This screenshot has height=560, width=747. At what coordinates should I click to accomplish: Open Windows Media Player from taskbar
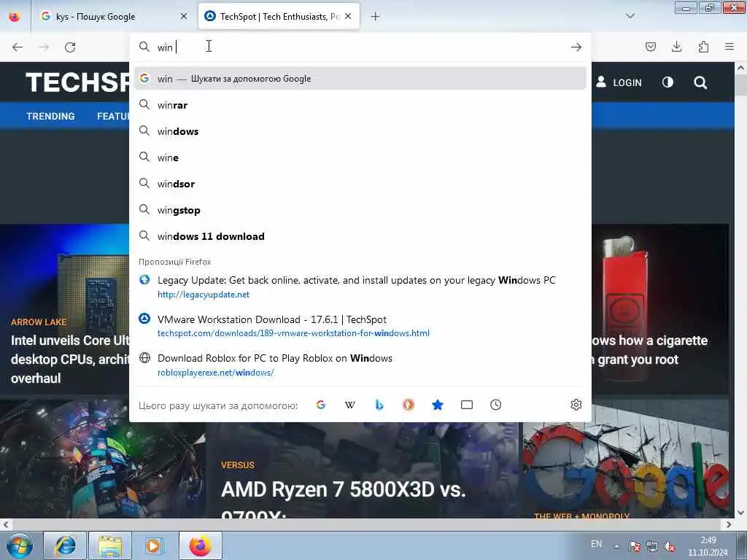[154, 545]
